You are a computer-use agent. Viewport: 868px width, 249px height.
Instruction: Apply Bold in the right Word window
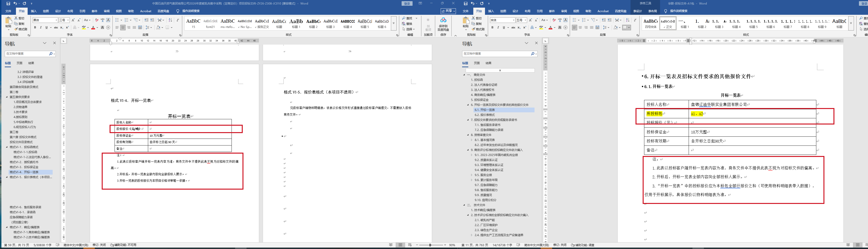pyautogui.click(x=492, y=27)
